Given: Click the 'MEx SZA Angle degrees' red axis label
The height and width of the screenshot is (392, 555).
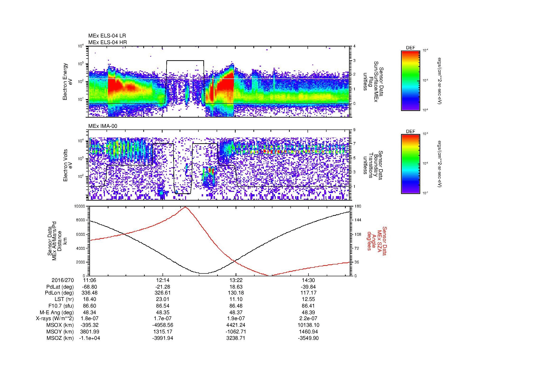Looking at the screenshot, I should [377, 241].
